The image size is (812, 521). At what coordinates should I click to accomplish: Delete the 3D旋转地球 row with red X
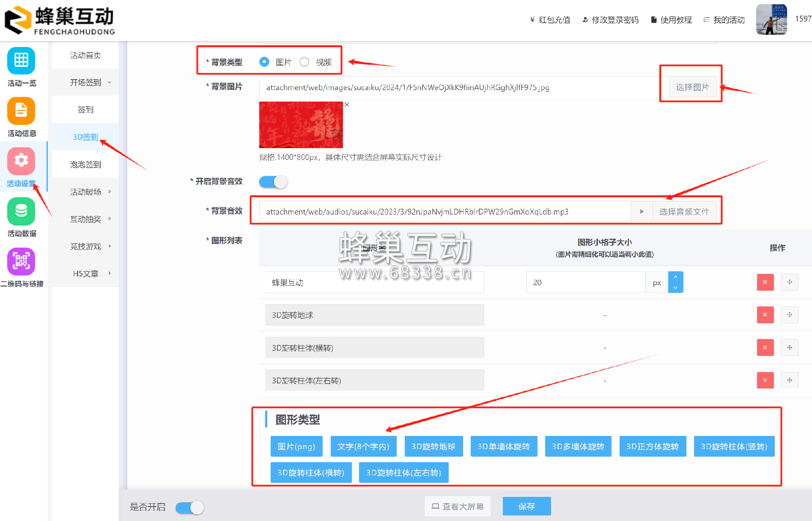765,315
